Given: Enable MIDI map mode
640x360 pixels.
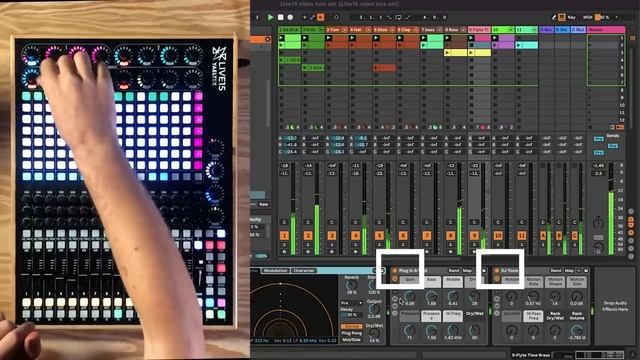Looking at the screenshot, I should click(x=587, y=17).
